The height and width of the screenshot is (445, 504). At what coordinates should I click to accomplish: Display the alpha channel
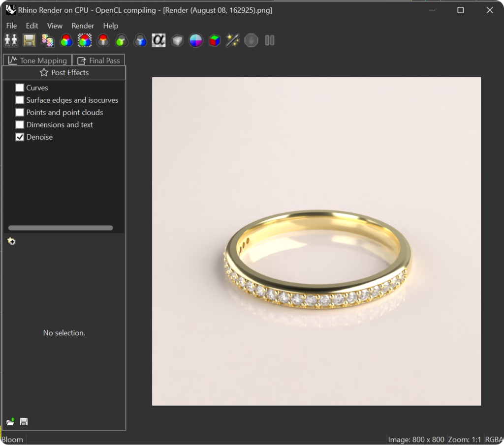[158, 40]
